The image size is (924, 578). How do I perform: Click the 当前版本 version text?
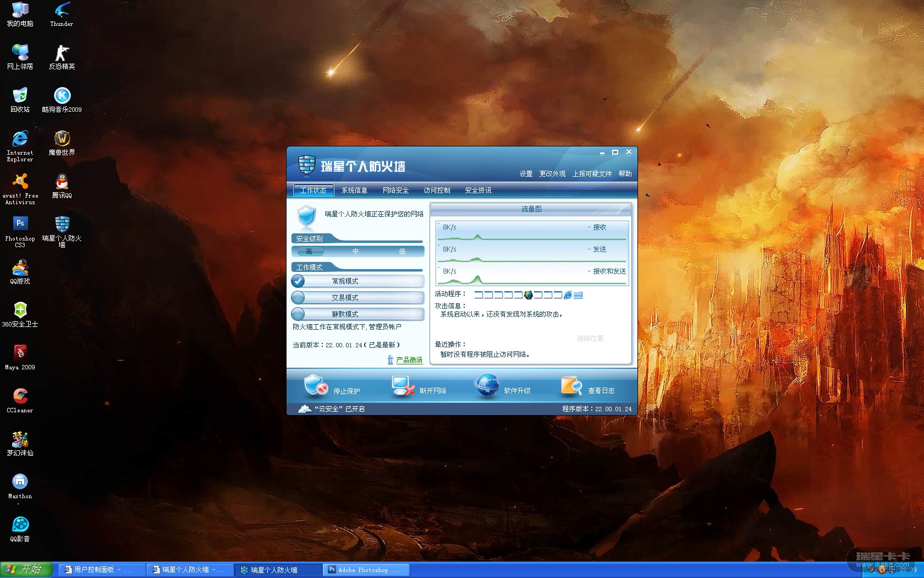[x=346, y=345]
